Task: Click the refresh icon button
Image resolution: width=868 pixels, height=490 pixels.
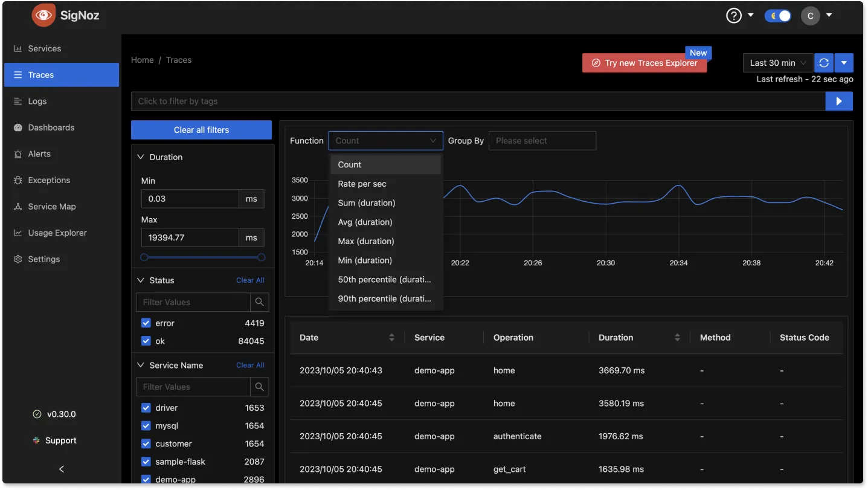Action: pos(824,63)
